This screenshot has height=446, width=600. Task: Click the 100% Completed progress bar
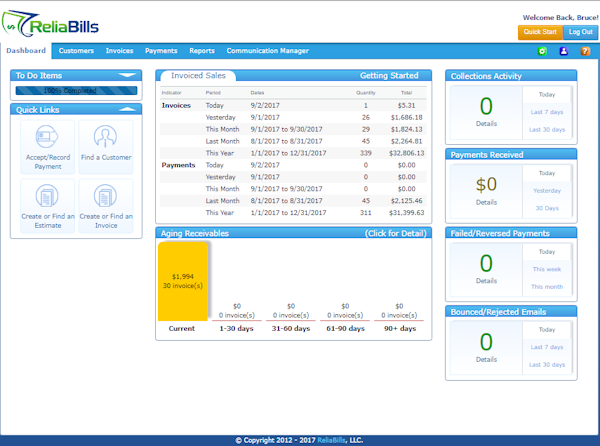pos(76,91)
